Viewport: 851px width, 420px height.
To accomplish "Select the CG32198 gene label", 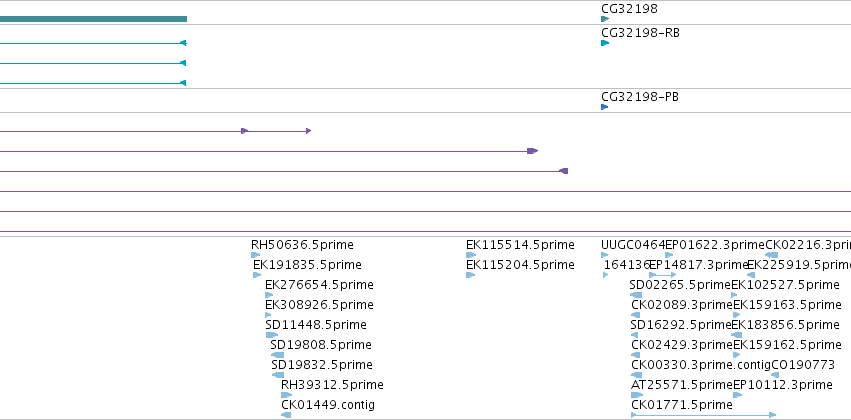I will (629, 9).
